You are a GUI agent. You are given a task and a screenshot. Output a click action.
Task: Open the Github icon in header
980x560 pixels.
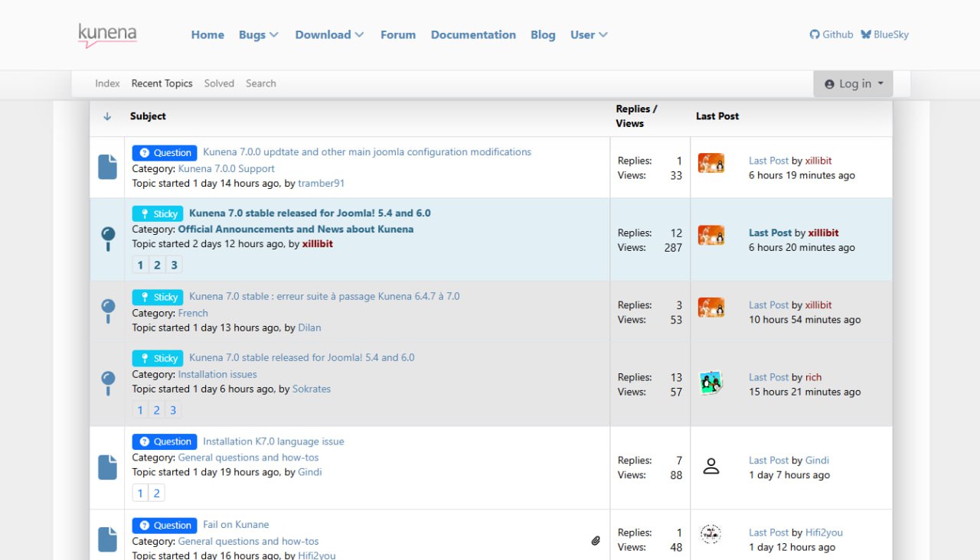(815, 34)
